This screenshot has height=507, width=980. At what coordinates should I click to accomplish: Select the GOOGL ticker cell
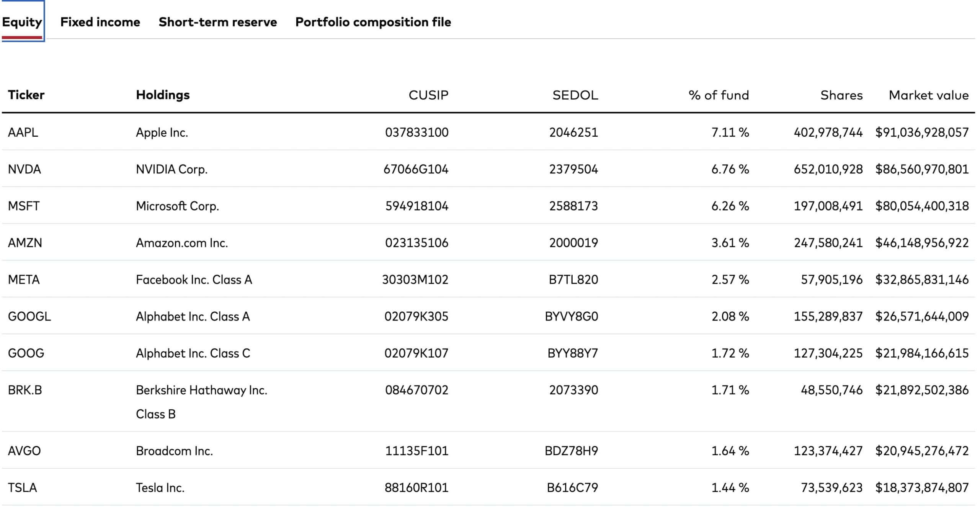[x=29, y=316]
